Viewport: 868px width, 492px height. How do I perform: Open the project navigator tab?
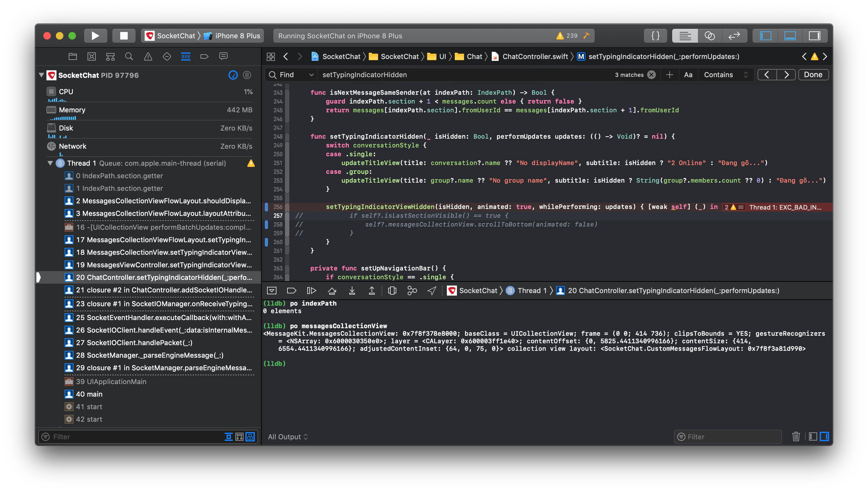point(72,56)
